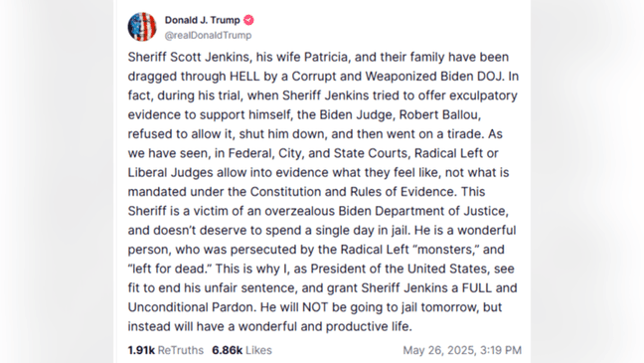Click the Likes label
This screenshot has width=644, height=363.
click(258, 350)
